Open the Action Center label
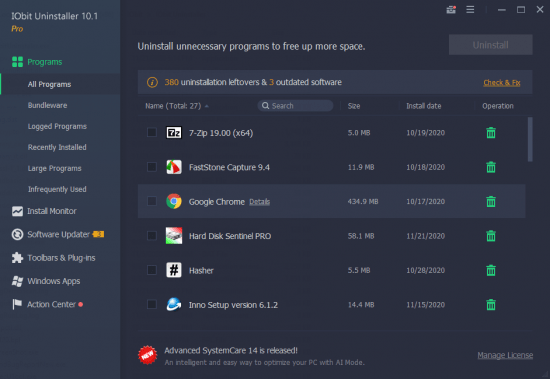This screenshot has width=550, height=379. 52,304
